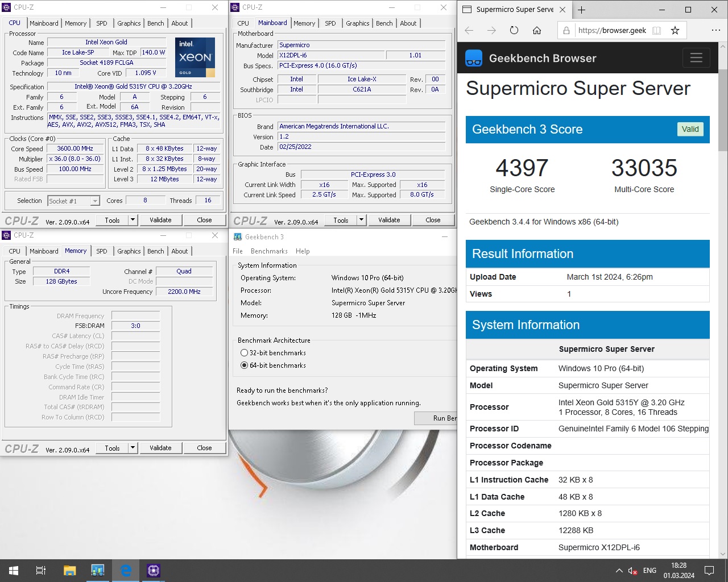Click the Quad channel value field
Viewport: 728px width, 582px height.
click(184, 271)
